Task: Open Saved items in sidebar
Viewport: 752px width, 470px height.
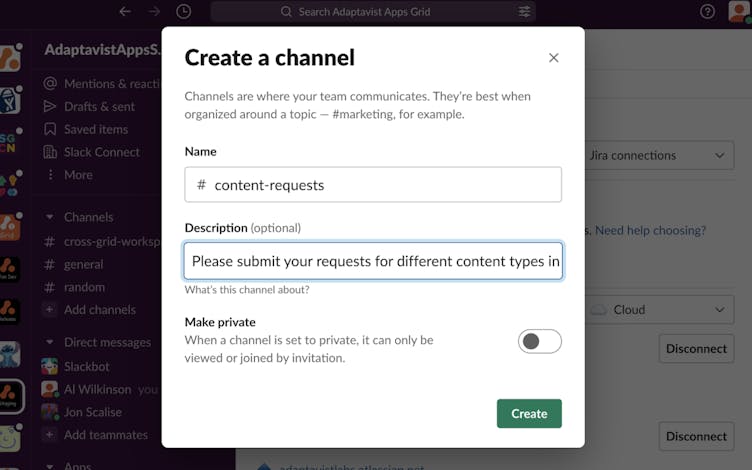Action: click(86, 129)
